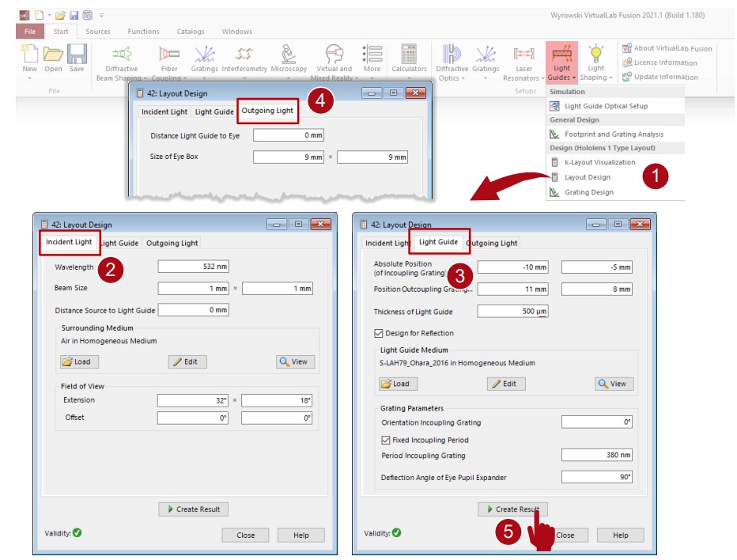
Task: Open the File ribbon tab
Action: 30,32
